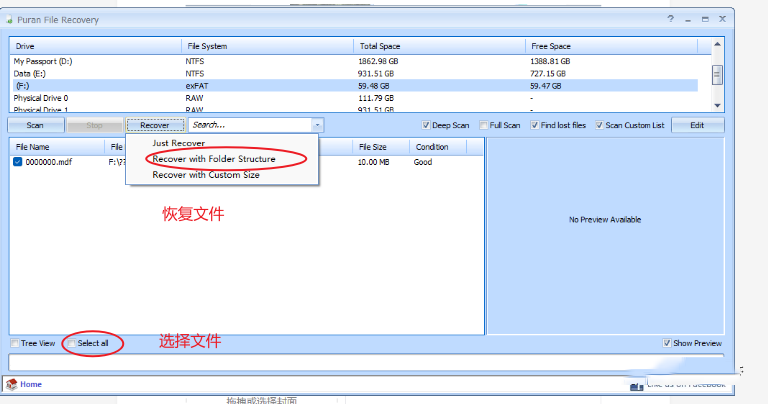Choose Recover with Folder Structure
The height and width of the screenshot is (404, 768).
pyautogui.click(x=214, y=159)
